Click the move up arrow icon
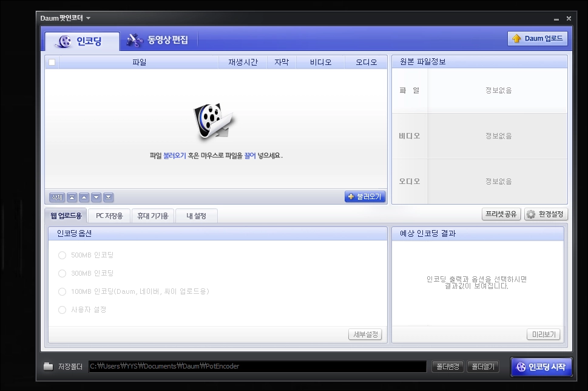The image size is (588, 391). tap(84, 197)
